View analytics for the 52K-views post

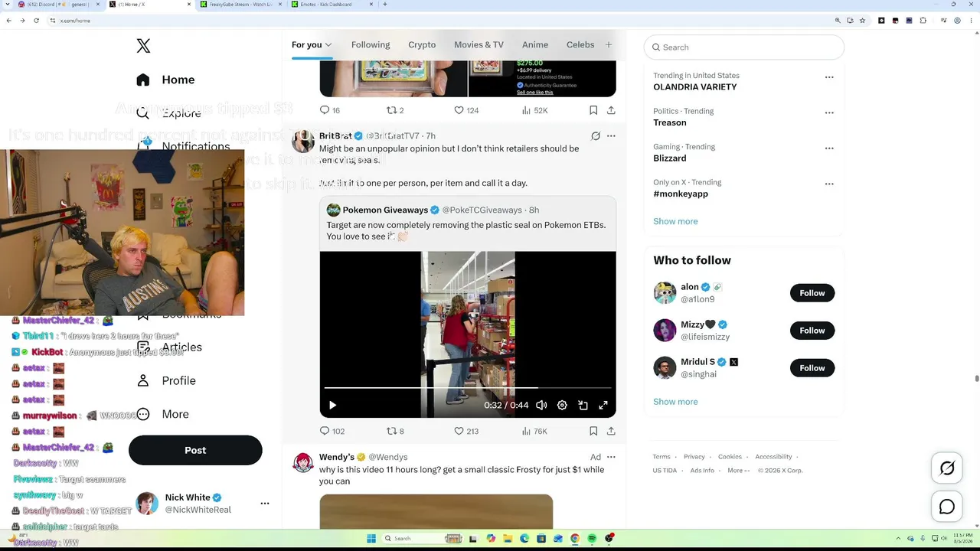pos(534,110)
